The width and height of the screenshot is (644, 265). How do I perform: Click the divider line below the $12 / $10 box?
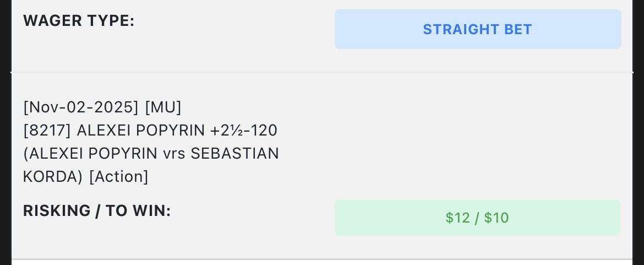coord(322,259)
